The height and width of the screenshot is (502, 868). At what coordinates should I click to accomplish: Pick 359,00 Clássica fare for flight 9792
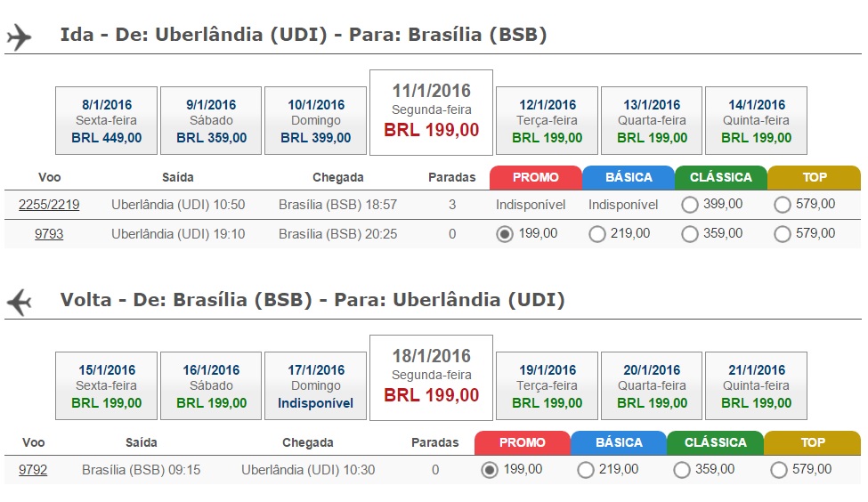[x=681, y=470]
